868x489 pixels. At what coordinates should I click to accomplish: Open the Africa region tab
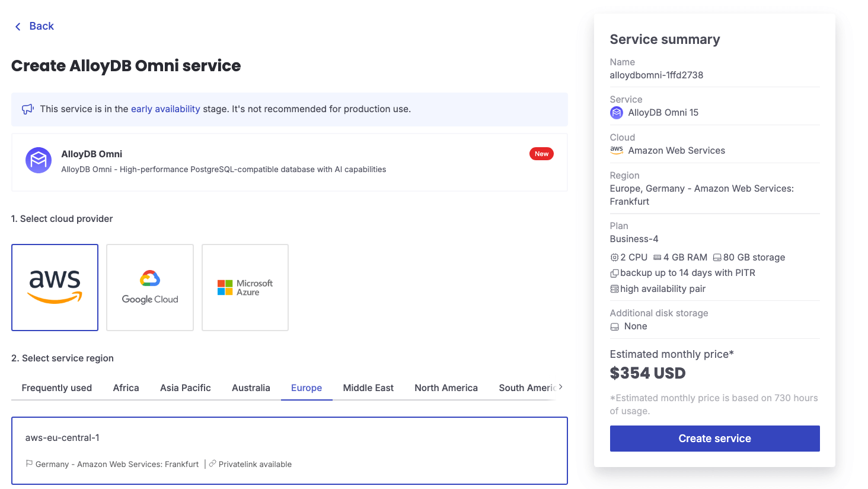pos(126,388)
